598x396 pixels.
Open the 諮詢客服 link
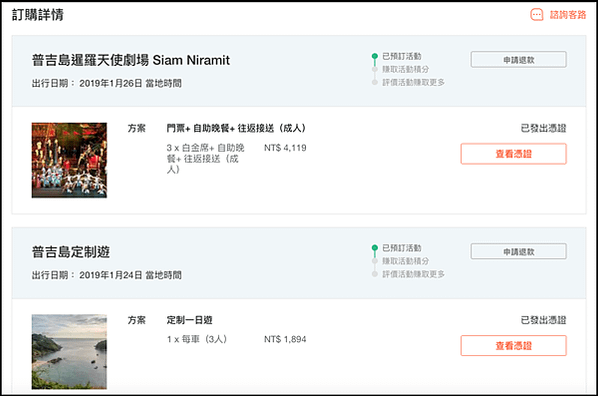tap(568, 15)
